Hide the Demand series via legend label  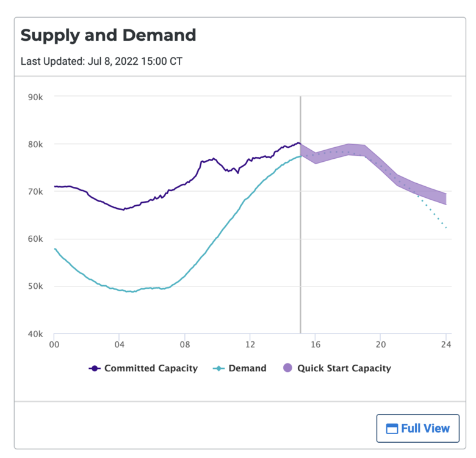[x=247, y=368]
